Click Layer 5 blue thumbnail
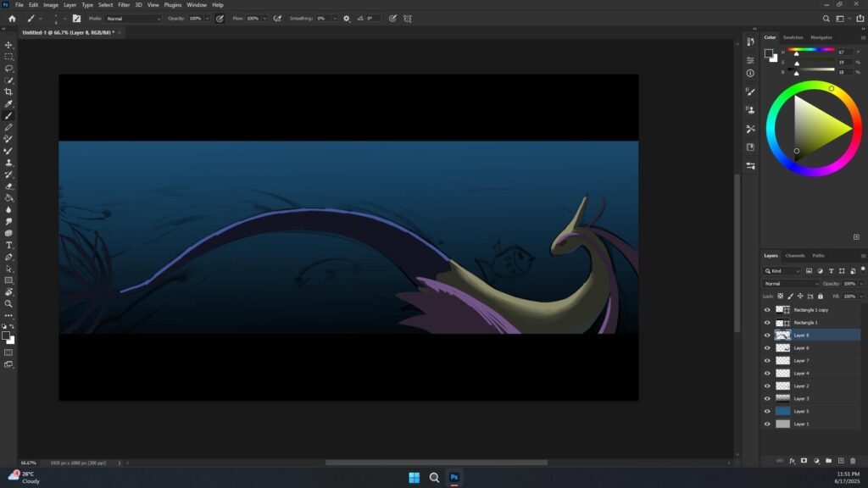868x488 pixels. 782,411
